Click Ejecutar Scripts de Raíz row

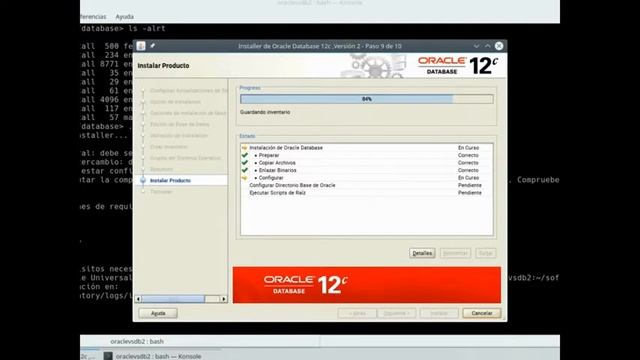[367, 193]
